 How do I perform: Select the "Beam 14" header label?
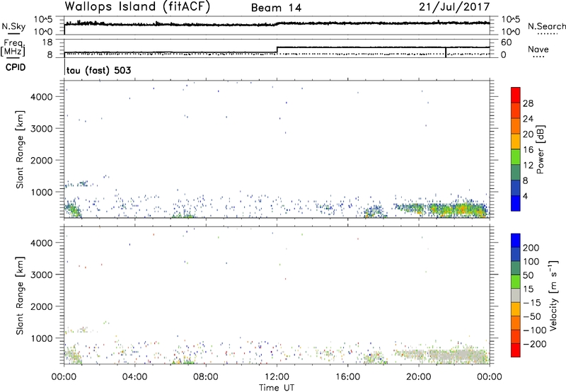276,8
